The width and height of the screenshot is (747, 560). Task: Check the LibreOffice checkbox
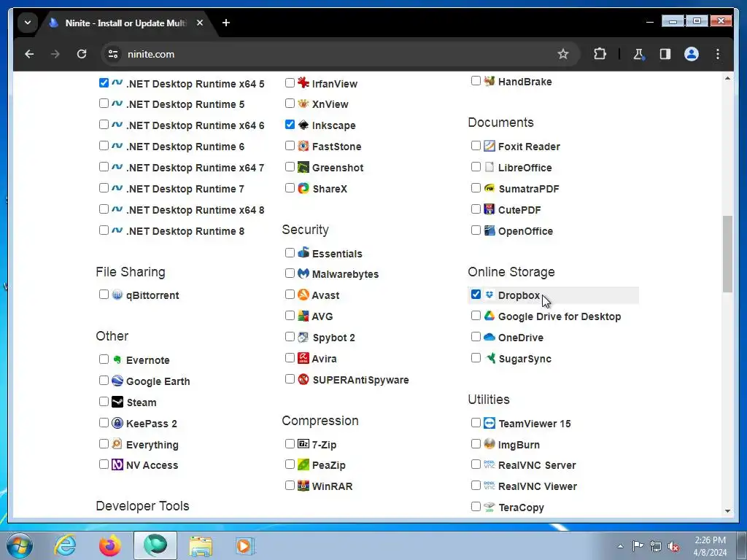(x=476, y=167)
